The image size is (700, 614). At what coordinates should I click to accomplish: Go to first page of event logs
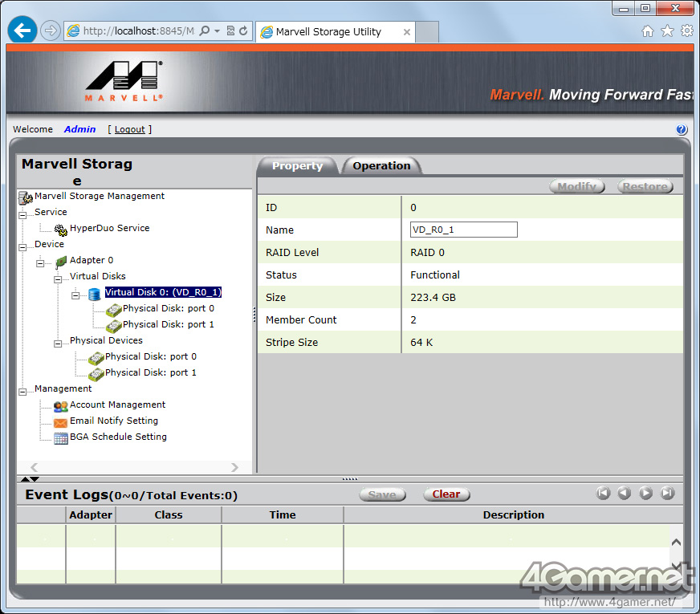coord(604,494)
